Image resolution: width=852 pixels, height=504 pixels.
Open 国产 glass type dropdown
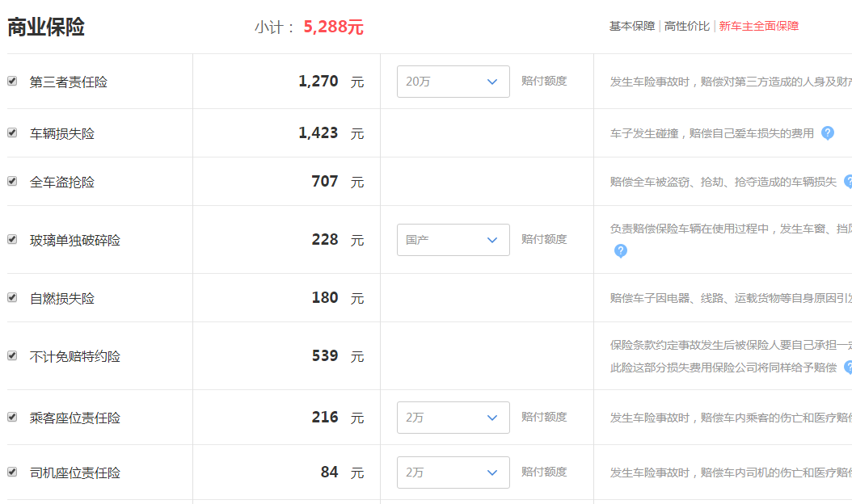pos(453,240)
